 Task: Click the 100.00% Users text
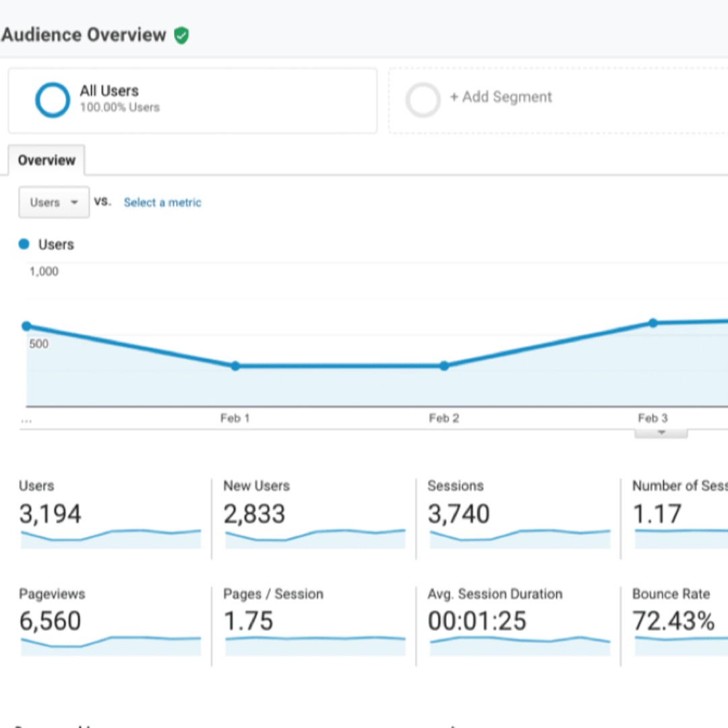tap(120, 107)
